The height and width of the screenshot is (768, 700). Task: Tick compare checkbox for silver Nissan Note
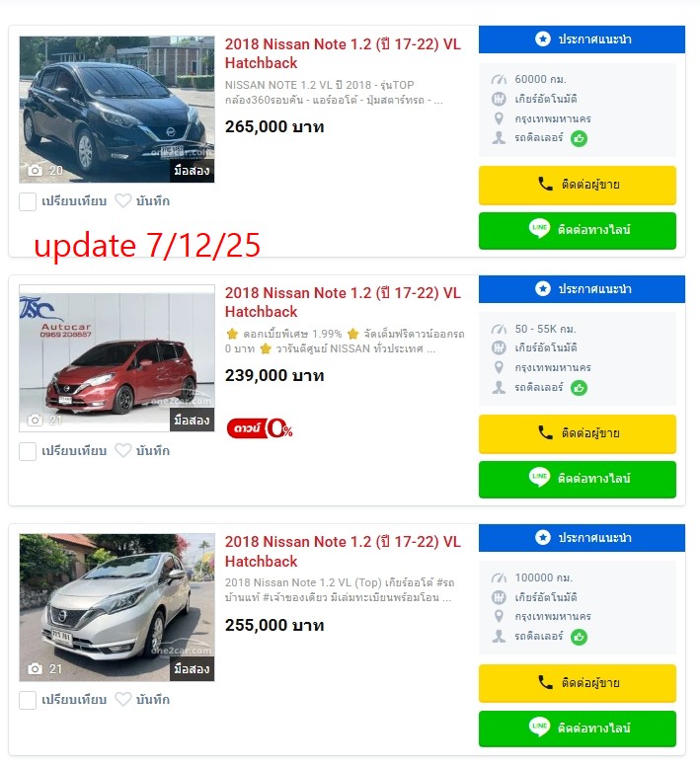click(x=28, y=700)
